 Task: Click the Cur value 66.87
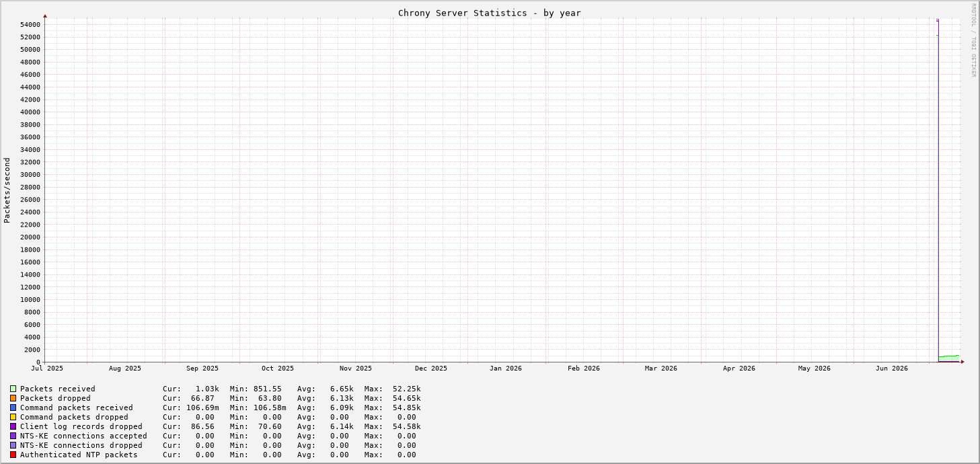202,398
